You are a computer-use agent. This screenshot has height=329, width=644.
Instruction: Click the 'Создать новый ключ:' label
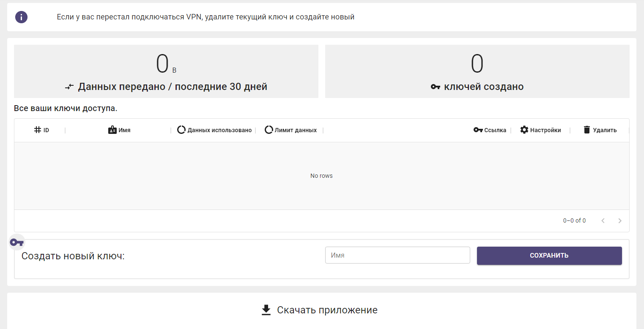[73, 256]
